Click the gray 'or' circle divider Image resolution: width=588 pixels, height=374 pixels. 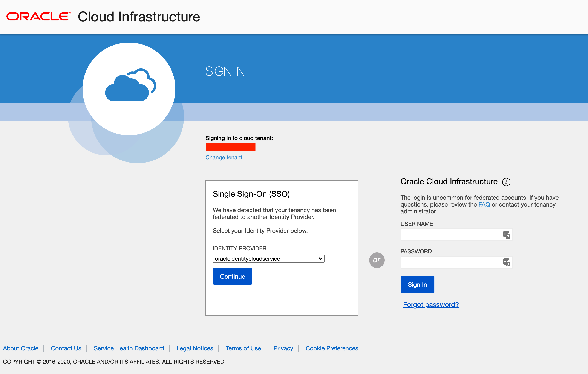tap(377, 260)
